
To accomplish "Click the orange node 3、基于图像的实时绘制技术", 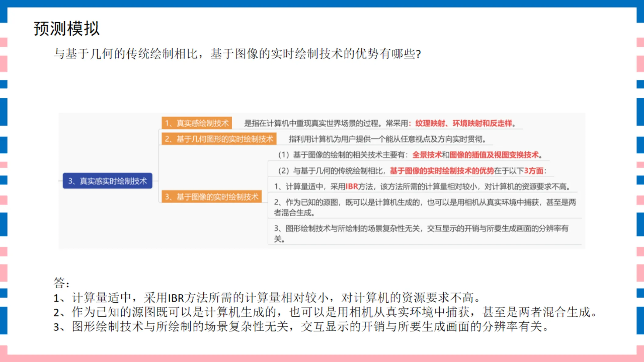I will [212, 197].
